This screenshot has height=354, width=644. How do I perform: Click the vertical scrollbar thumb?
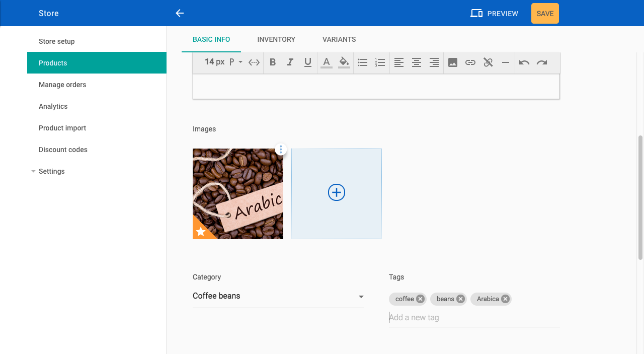pos(640,197)
